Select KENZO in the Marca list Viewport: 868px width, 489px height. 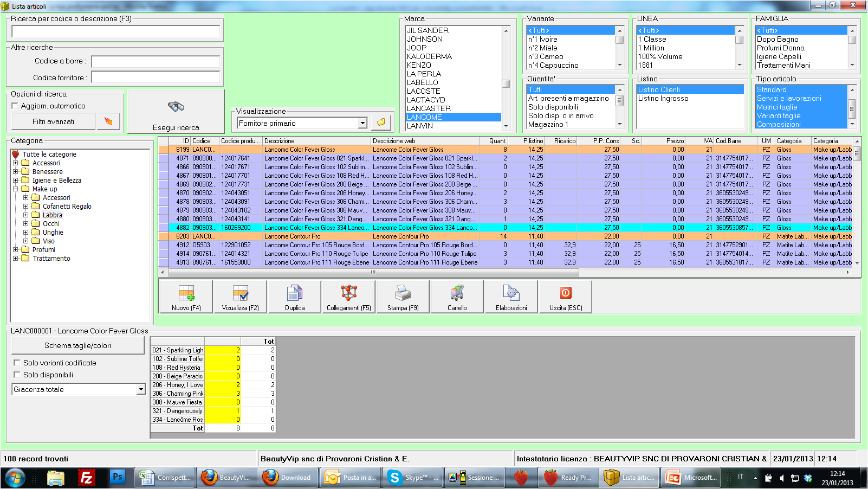click(454, 65)
